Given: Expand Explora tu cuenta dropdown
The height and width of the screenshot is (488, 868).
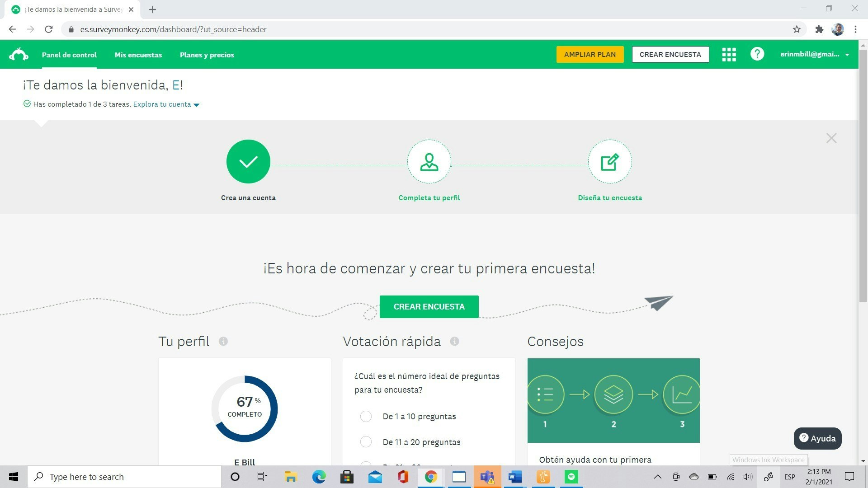Looking at the screenshot, I should (x=166, y=104).
